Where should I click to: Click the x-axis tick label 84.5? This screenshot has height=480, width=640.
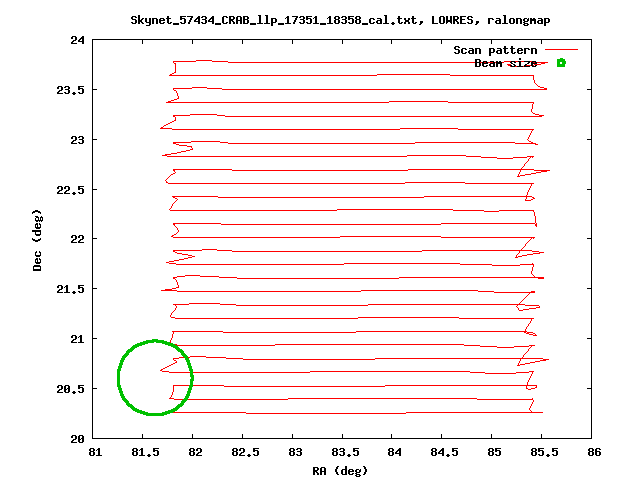click(444, 452)
